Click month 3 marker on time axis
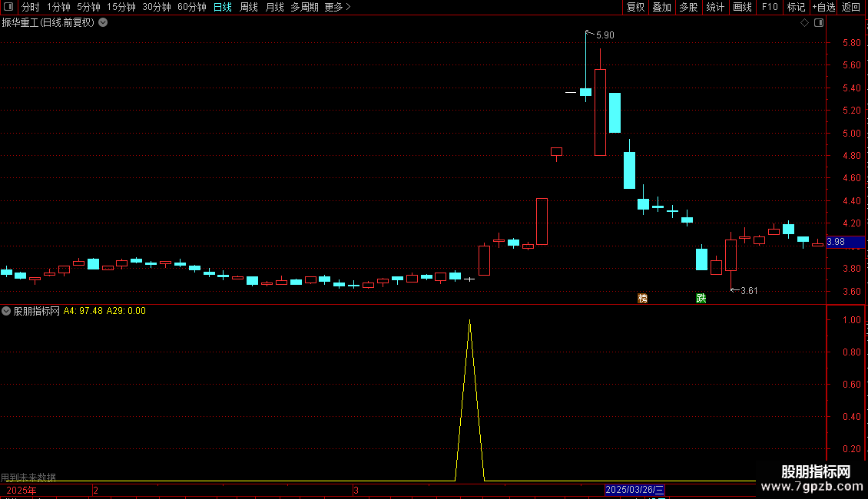 [356, 490]
